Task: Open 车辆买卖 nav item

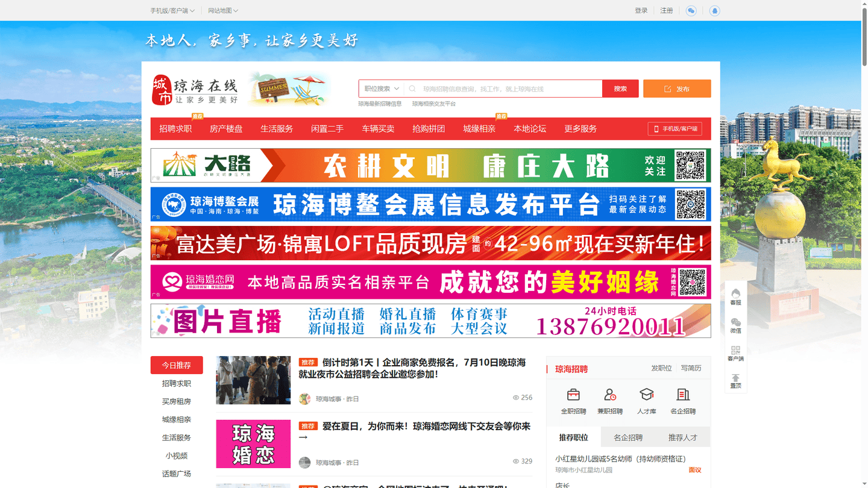Action: coord(378,129)
